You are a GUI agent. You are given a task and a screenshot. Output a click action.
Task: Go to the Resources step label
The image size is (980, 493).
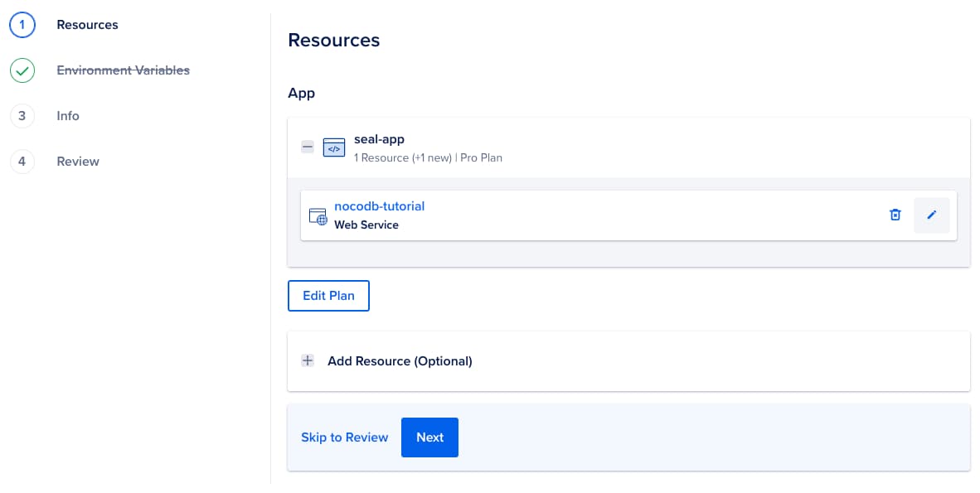click(88, 25)
